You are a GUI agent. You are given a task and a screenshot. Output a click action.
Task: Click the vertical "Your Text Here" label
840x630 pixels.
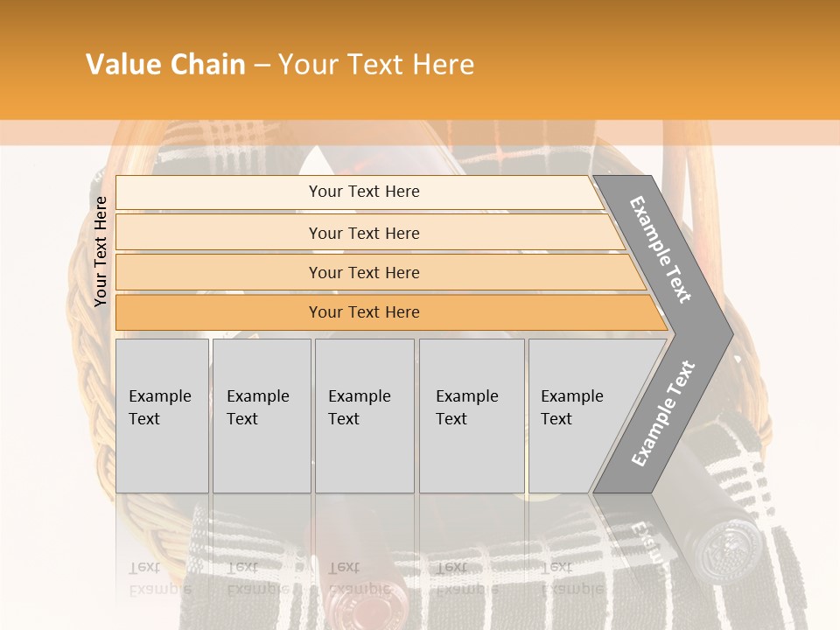(101, 251)
